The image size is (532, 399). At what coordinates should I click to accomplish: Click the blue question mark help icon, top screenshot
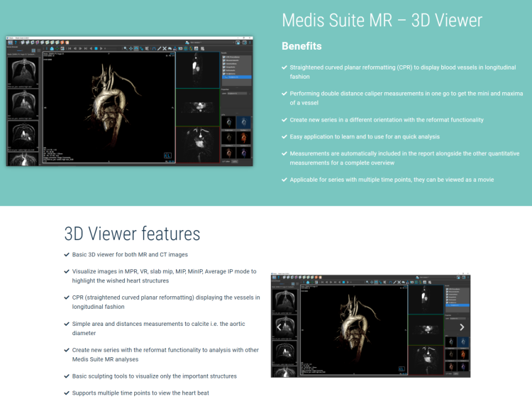pos(16,43)
